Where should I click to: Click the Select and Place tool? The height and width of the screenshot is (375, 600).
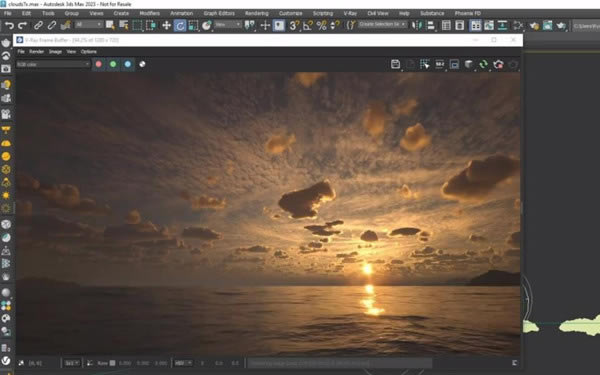207,26
